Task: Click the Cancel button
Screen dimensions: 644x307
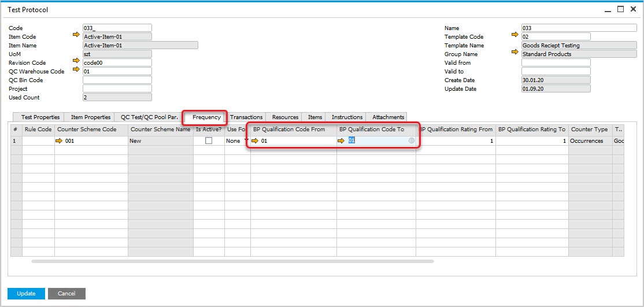Action: click(66, 294)
